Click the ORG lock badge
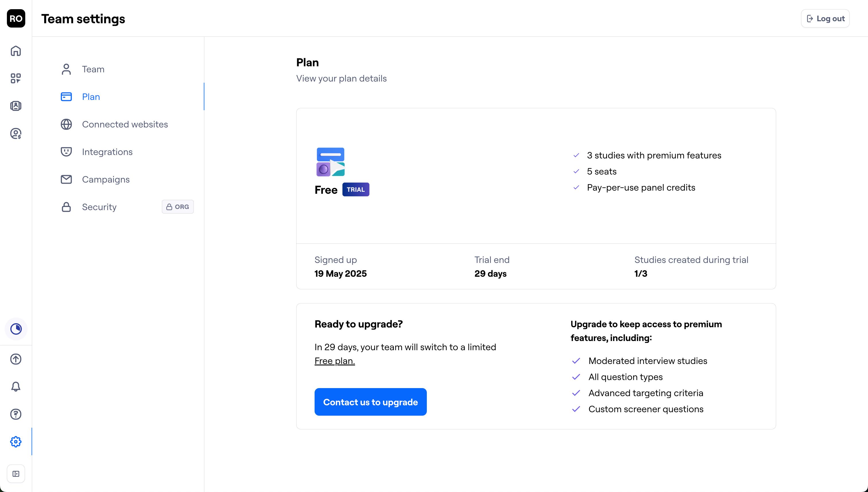 pyautogui.click(x=178, y=207)
